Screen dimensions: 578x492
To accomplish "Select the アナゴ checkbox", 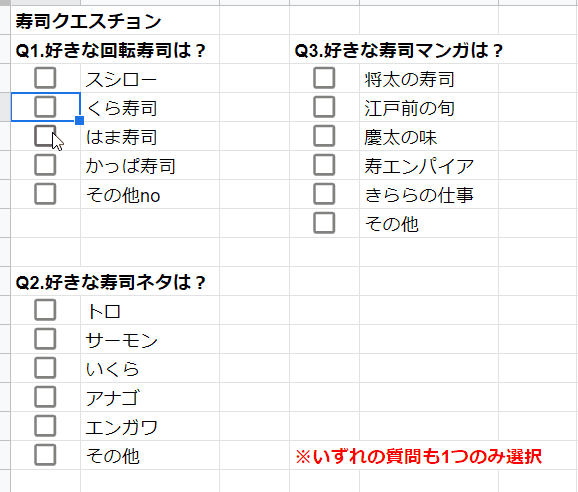I will (45, 397).
